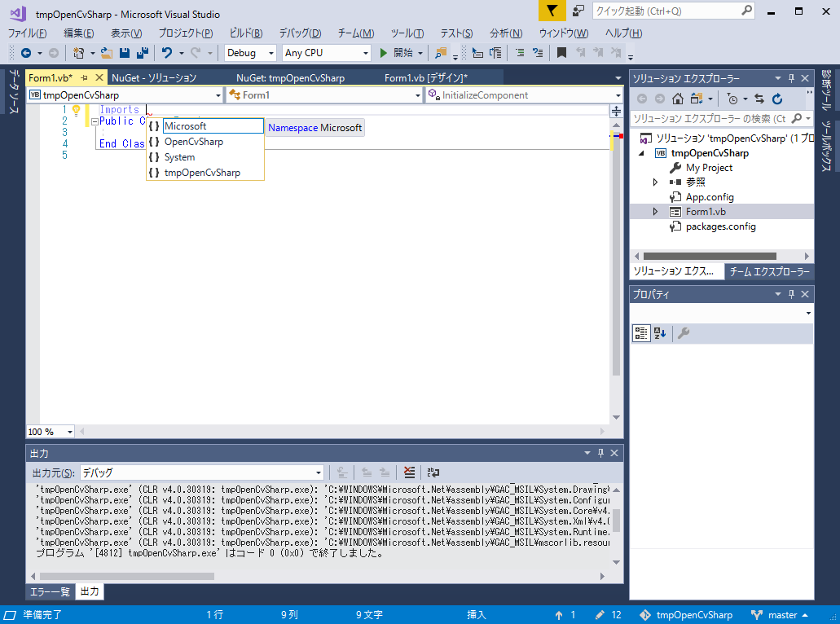Image resolution: width=840 pixels, height=624 pixels.
Task: Click the Output pane horizontal scrollbar
Action: pyautogui.click(x=127, y=576)
